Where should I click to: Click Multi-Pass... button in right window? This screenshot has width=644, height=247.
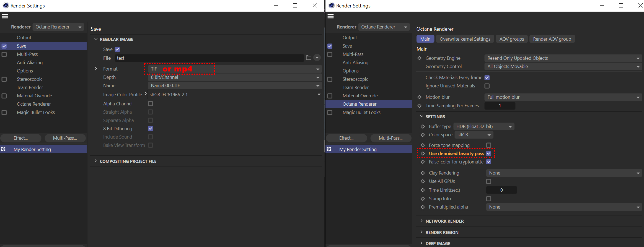pos(391,138)
